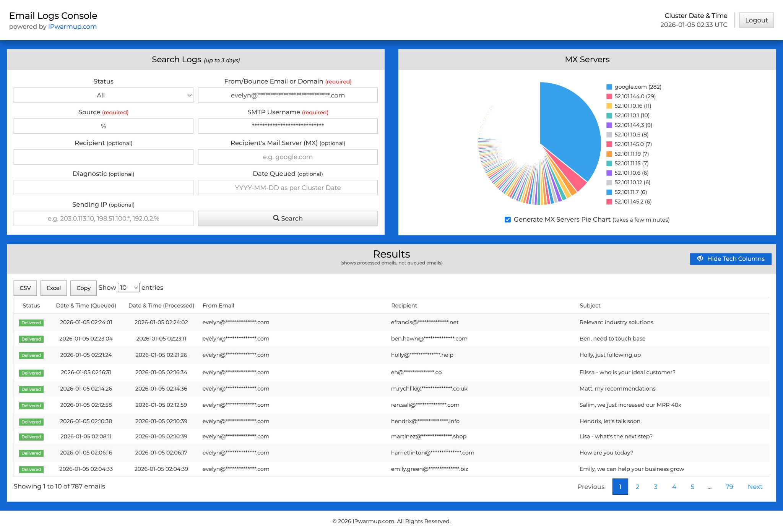Open the Show entries dropdown

pos(128,287)
